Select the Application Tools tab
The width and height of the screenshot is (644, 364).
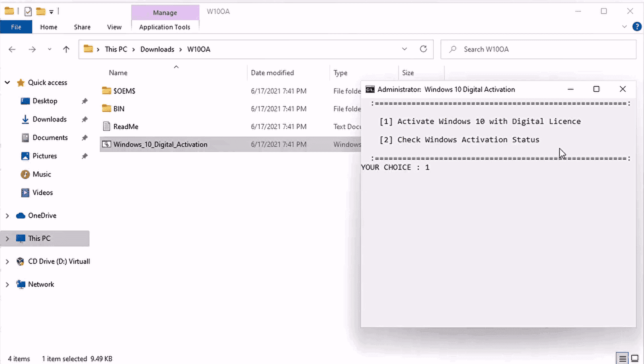(165, 27)
